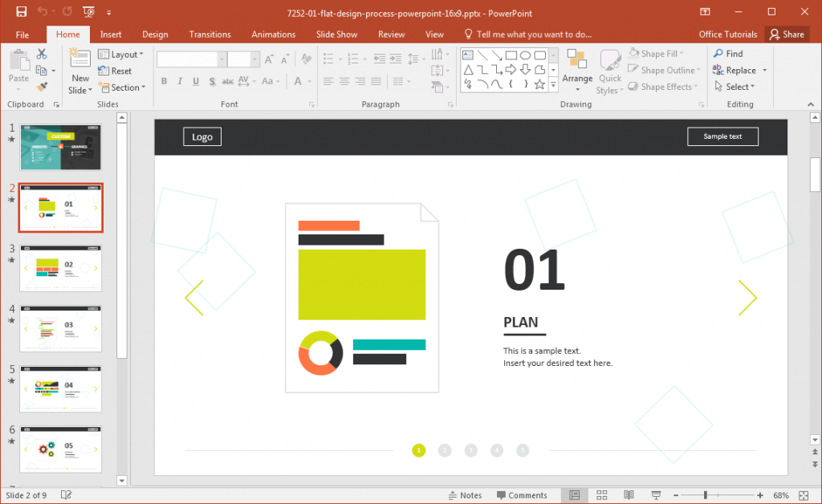Click the Cut scissors icon
This screenshot has height=504, width=822.
click(x=41, y=54)
